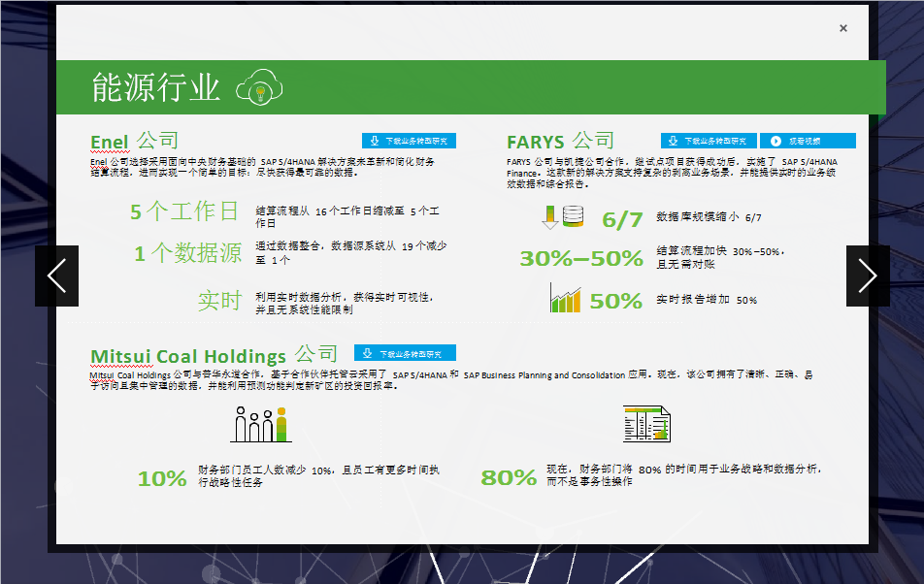Click the large green 6/7 figure

pos(622,220)
